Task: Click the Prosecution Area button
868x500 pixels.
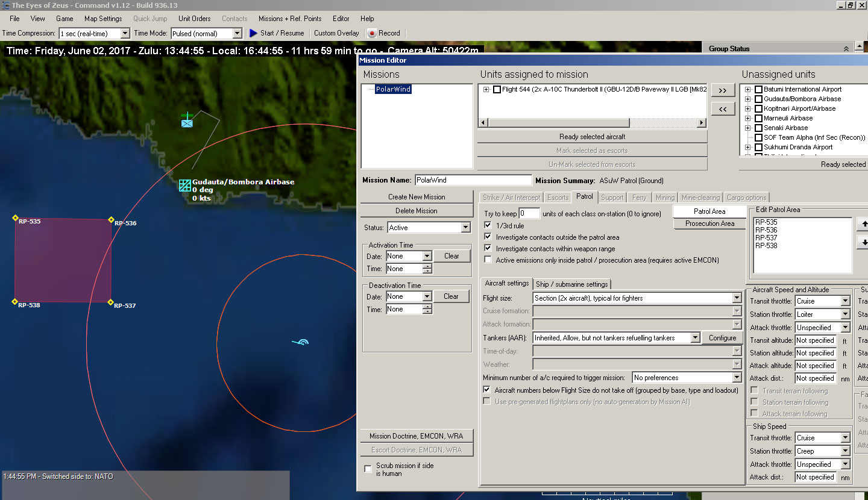Action: 709,223
